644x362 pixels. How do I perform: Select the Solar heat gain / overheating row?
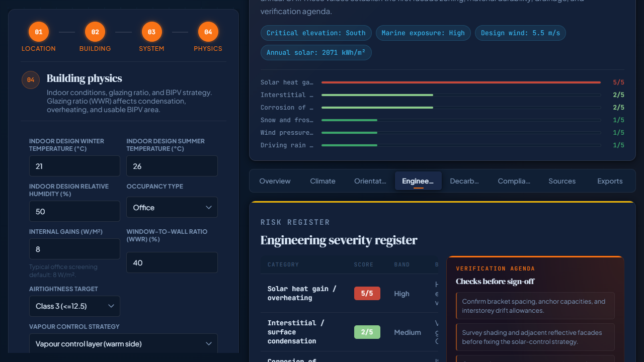tap(350, 294)
